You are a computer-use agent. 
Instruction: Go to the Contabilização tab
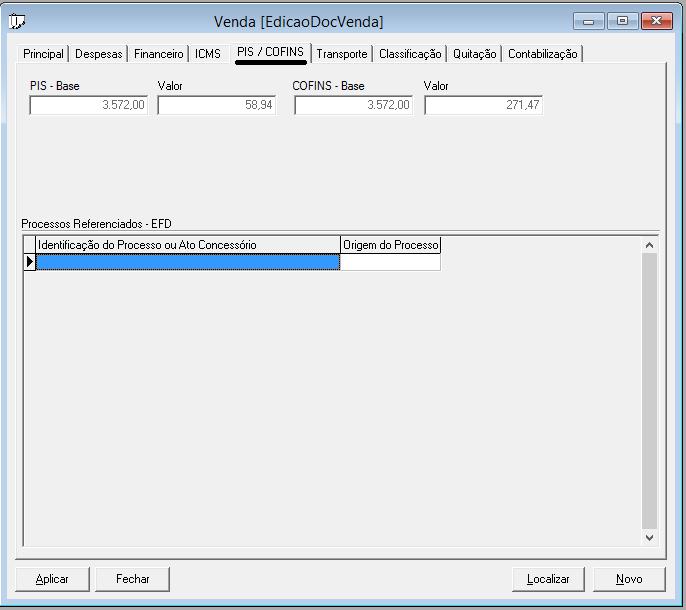tap(542, 54)
